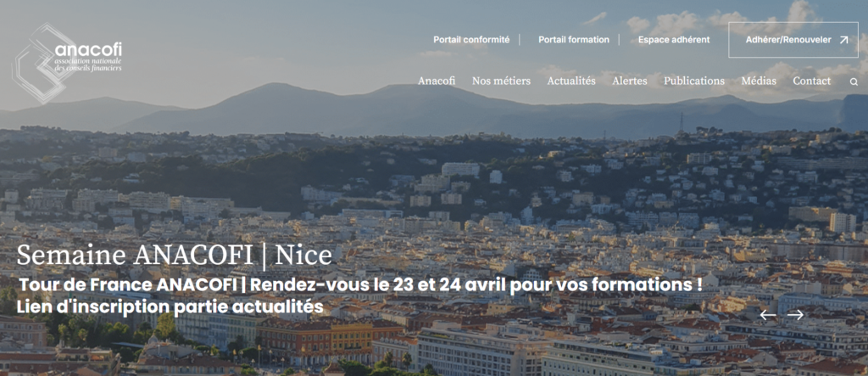Open the Publications menu item
The height and width of the screenshot is (376, 868).
click(694, 81)
